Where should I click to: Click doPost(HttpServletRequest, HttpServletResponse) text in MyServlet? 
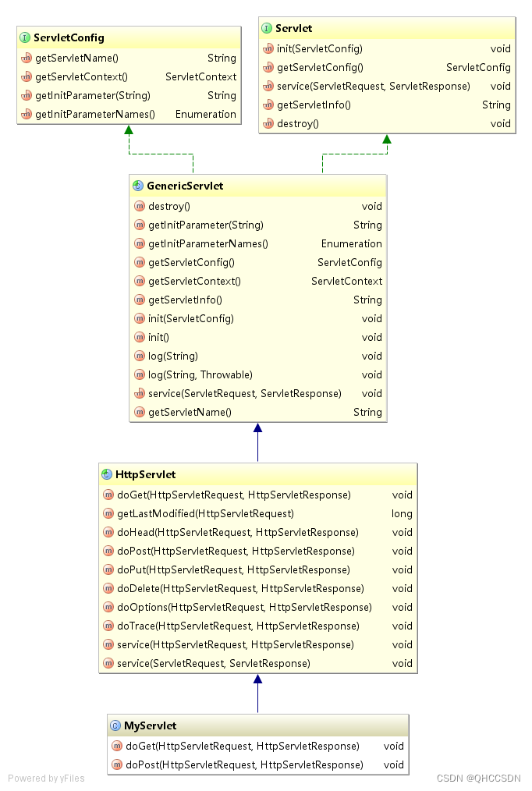coord(245,764)
